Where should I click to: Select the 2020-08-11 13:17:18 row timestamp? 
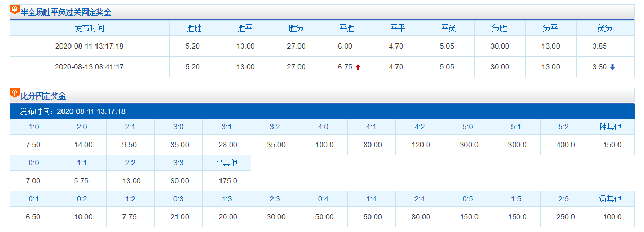tap(90, 47)
